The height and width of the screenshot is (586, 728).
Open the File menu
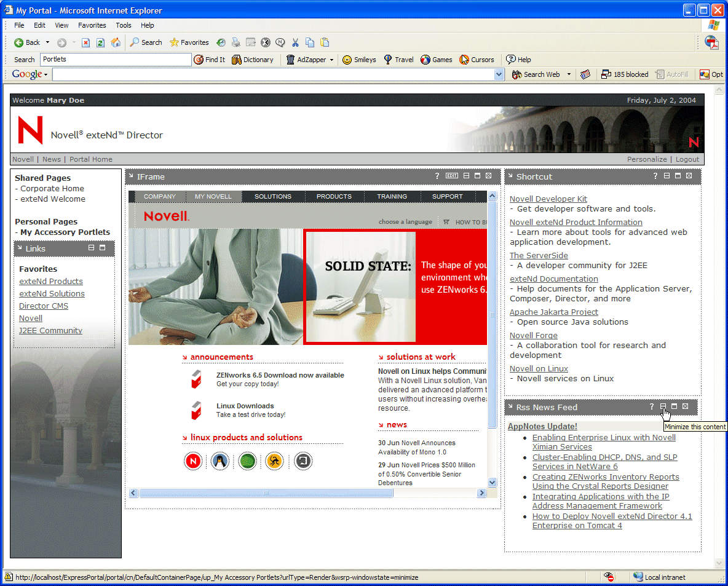click(x=19, y=25)
